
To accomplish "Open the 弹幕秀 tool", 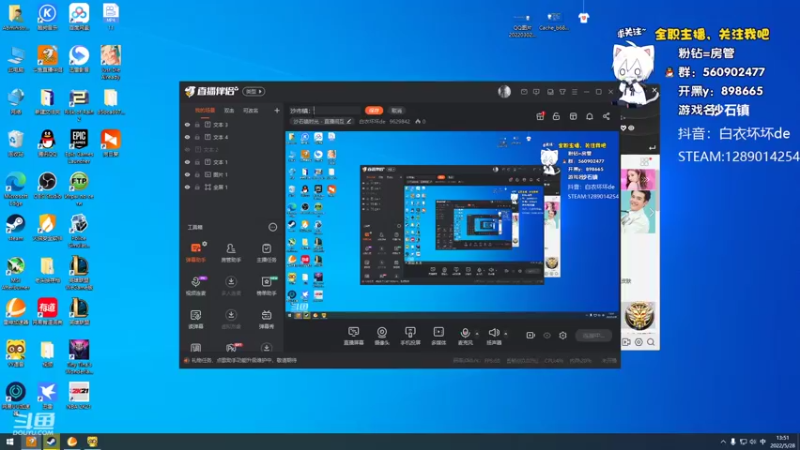I will [266, 319].
